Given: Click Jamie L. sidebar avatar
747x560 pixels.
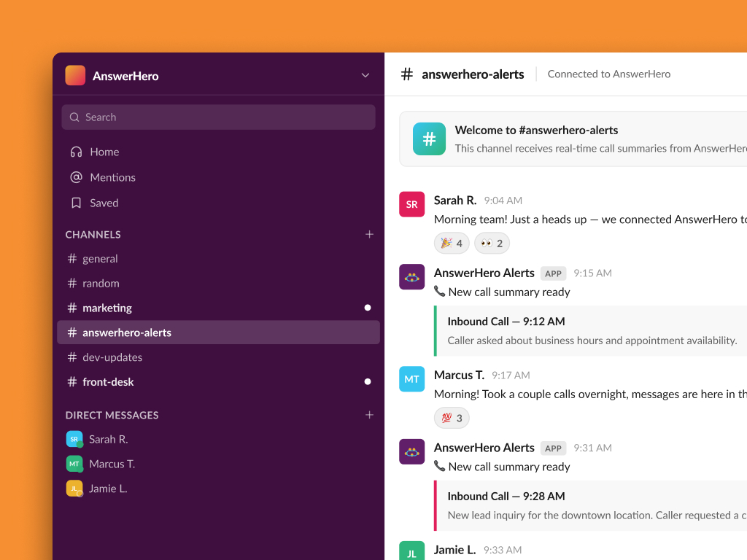Looking at the screenshot, I should coord(74,489).
